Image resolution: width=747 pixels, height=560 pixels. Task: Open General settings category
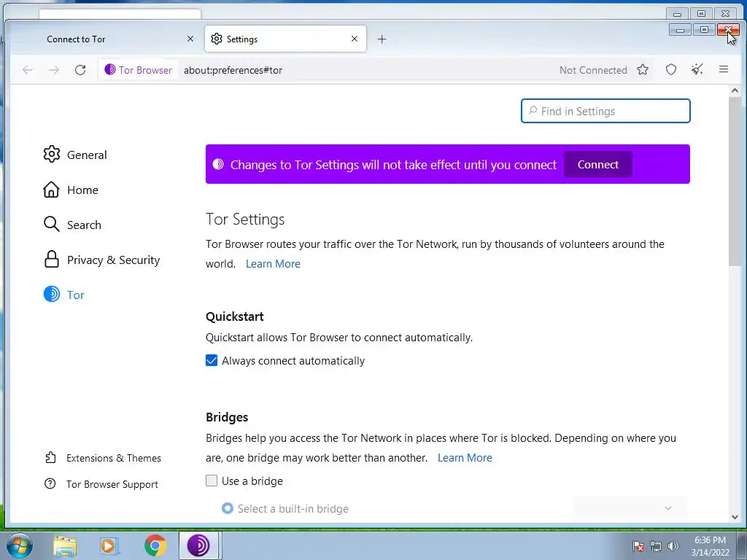pyautogui.click(x=75, y=155)
